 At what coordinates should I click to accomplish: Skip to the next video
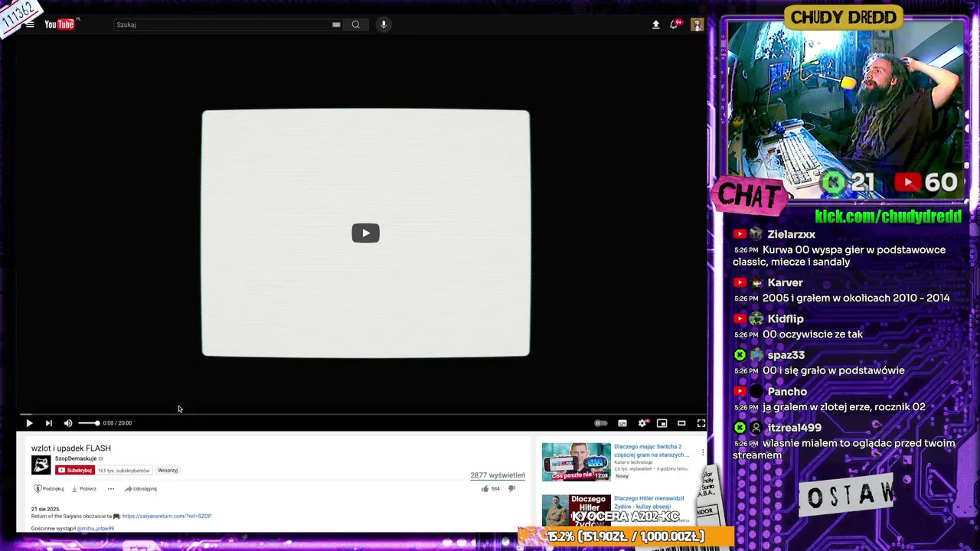tap(49, 423)
